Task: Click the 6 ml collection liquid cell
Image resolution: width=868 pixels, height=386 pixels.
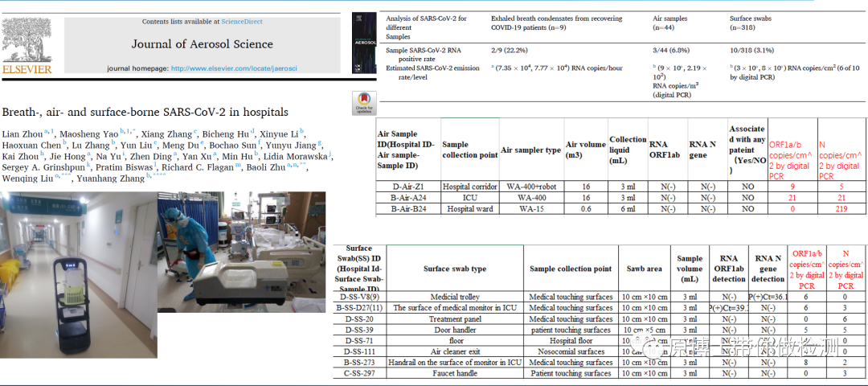Action: 628,209
